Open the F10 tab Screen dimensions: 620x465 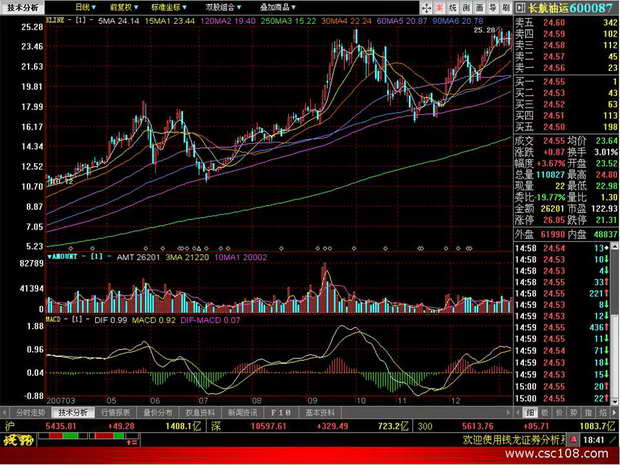click(281, 413)
